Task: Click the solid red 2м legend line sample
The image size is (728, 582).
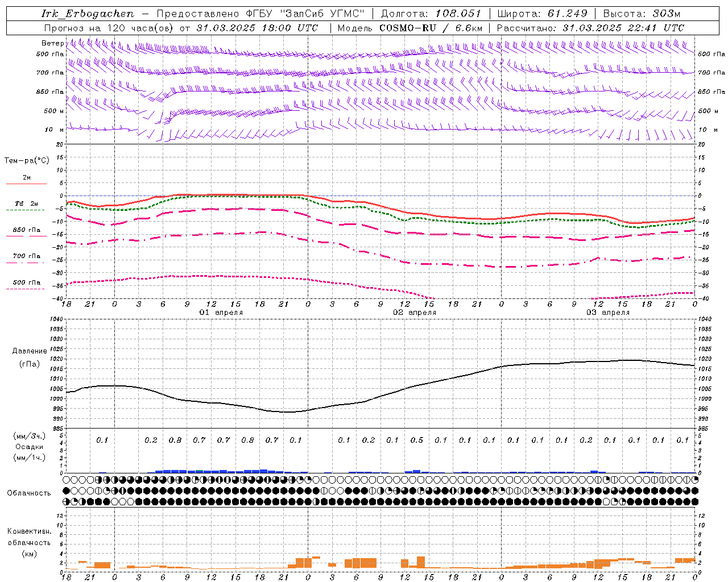Action: (26, 184)
